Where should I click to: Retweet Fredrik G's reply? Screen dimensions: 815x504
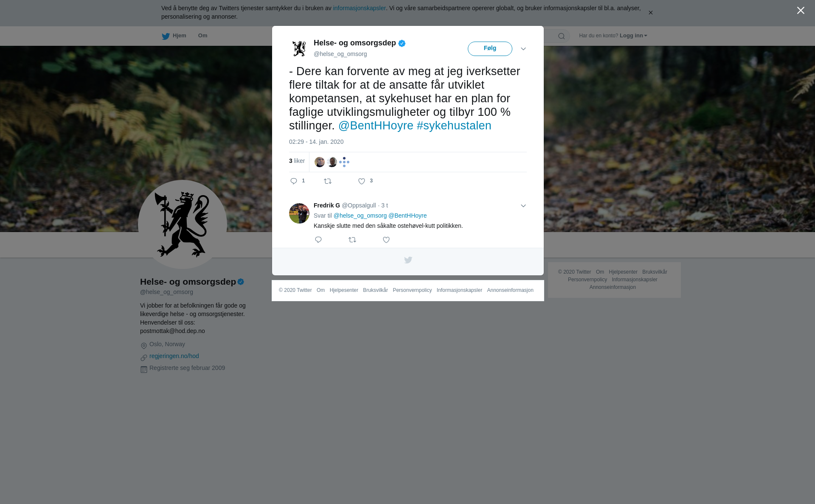click(352, 240)
